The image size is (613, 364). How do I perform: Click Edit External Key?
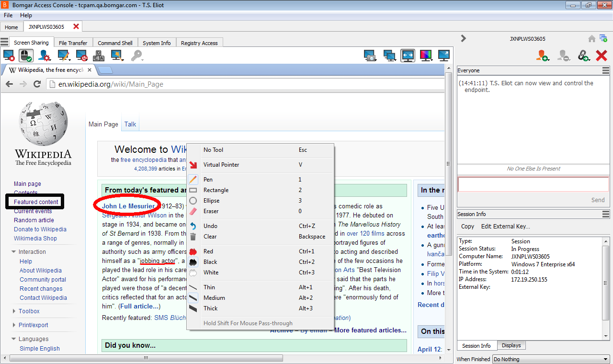click(x=505, y=227)
